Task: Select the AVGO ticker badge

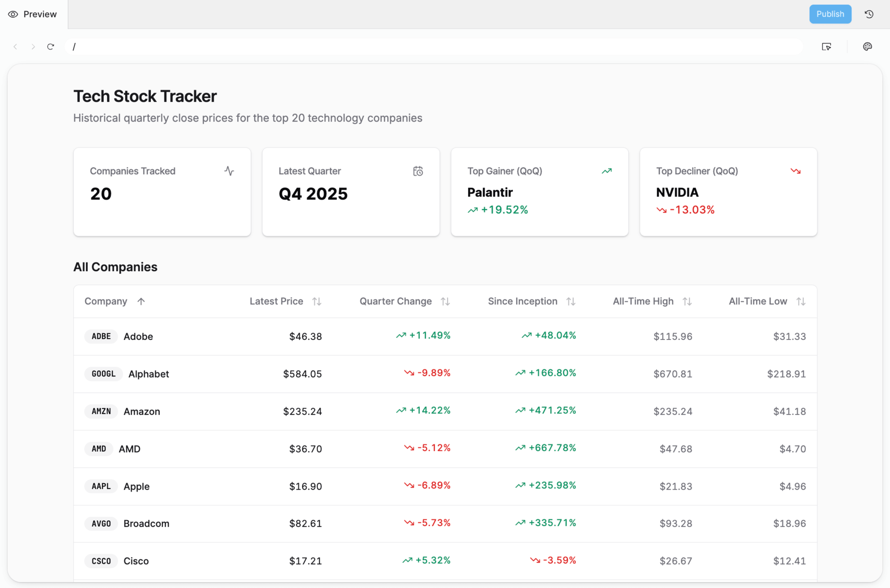Action: pos(101,524)
